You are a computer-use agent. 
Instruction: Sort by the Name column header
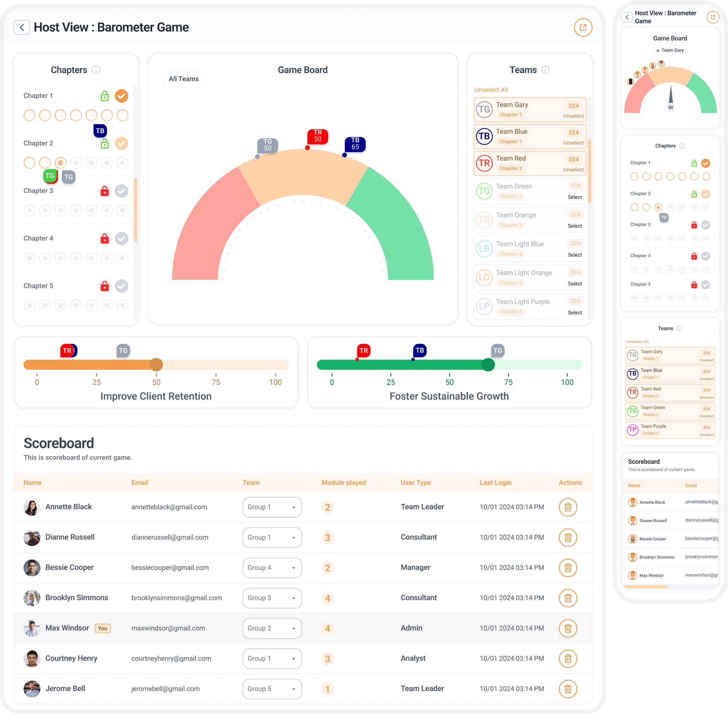[x=33, y=482]
